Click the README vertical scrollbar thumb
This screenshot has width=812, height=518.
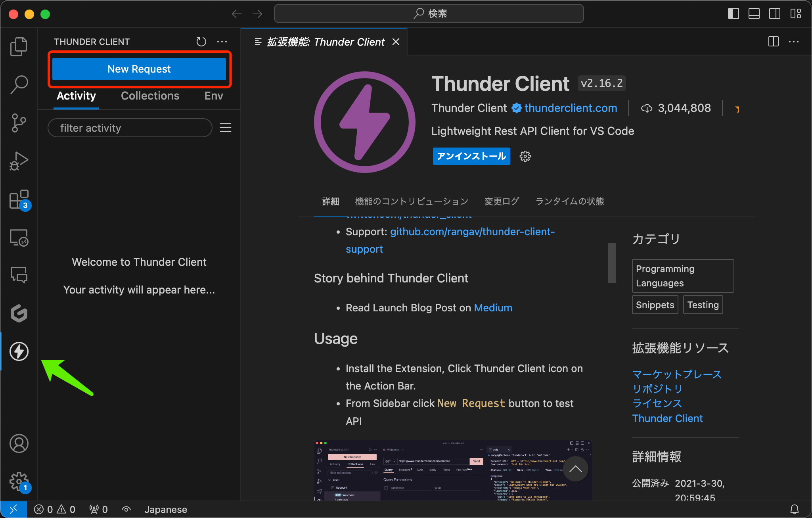coord(612,263)
